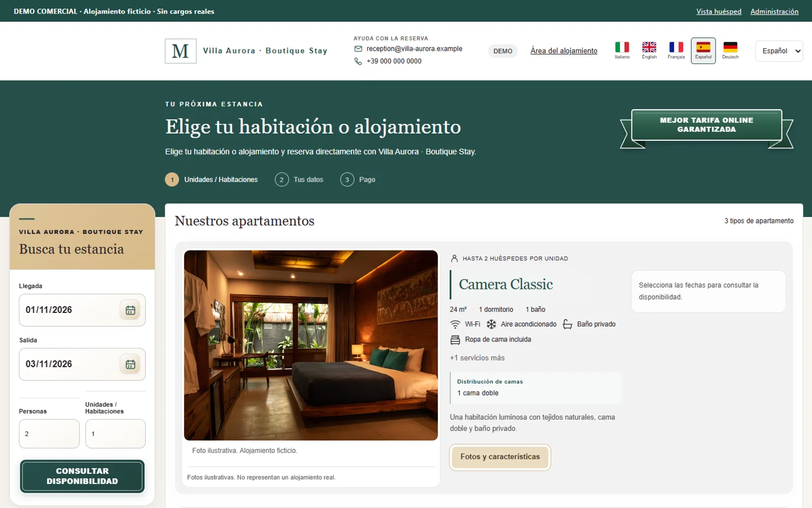The width and height of the screenshot is (812, 508).
Task: Click the 'Nuestros apartamentos' heading
Action: (245, 221)
